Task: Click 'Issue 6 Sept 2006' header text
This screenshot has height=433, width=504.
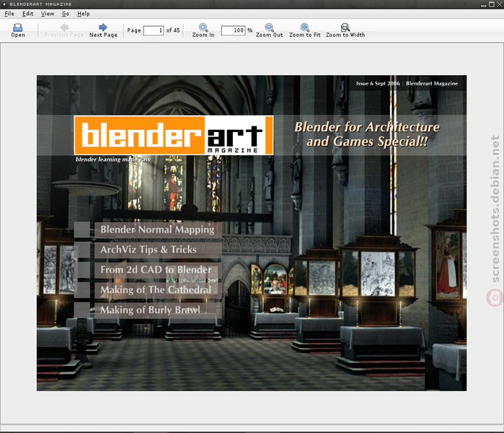Action: (378, 84)
